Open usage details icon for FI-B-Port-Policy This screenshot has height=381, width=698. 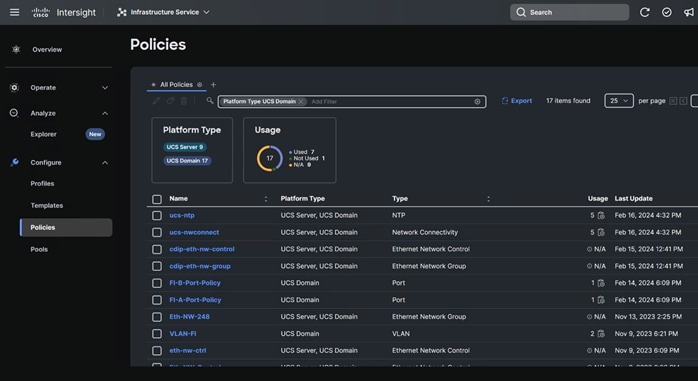pos(601,283)
